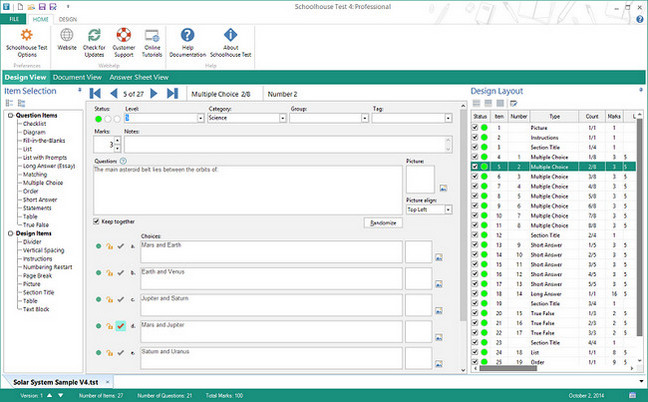Uncheck item 1 Picture row checkbox
Screen dimensions: 648x402
click(476, 128)
